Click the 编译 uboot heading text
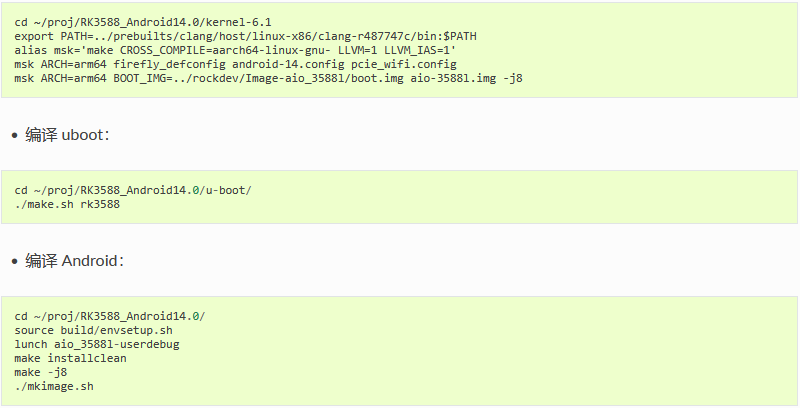Viewport: 800px width, 408px height. pos(67,135)
